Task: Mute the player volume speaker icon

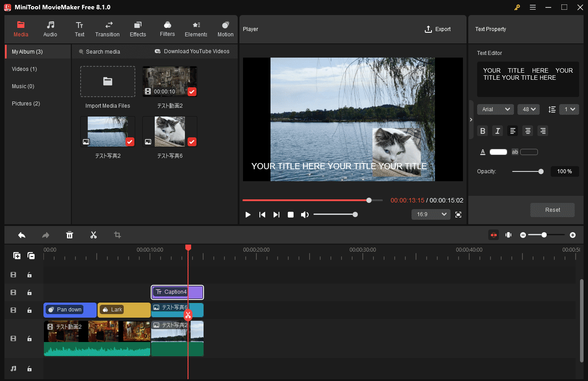Action: [305, 214]
